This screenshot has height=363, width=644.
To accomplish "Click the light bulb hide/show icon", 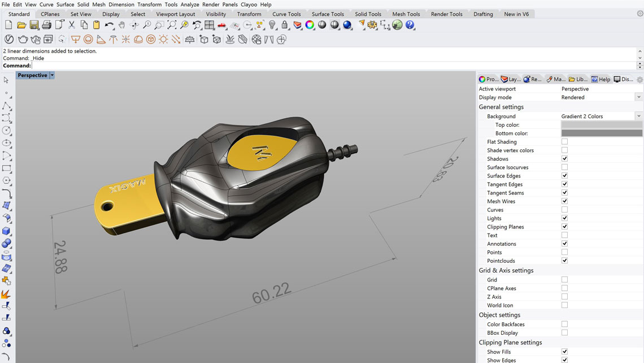I will pyautogui.click(x=272, y=25).
